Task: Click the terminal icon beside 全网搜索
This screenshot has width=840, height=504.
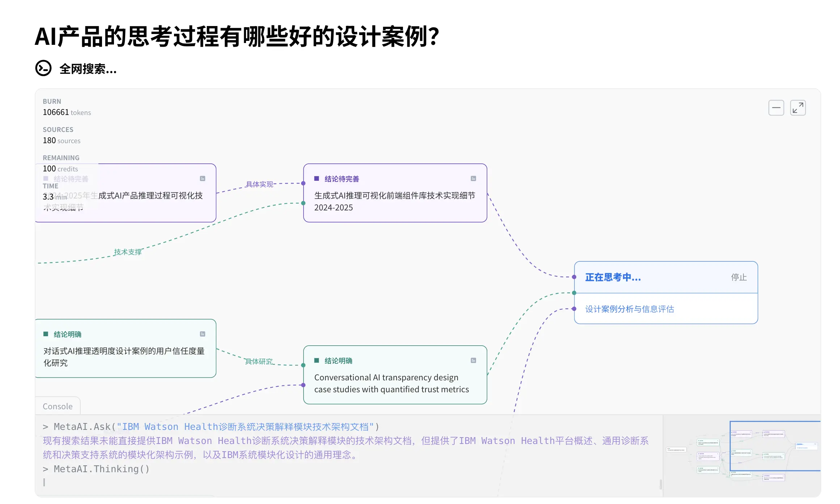Action: coord(43,68)
